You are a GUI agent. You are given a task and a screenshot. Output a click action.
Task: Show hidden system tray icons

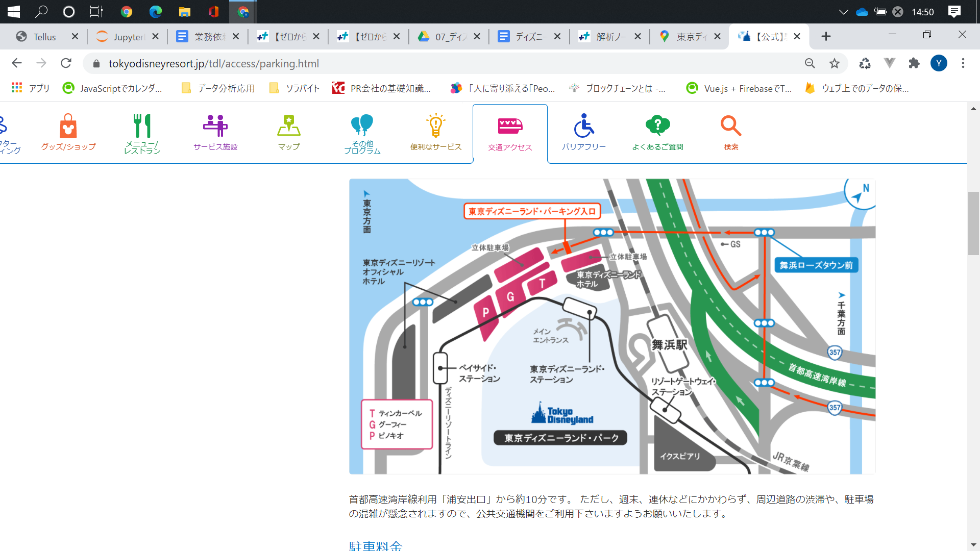coord(843,12)
